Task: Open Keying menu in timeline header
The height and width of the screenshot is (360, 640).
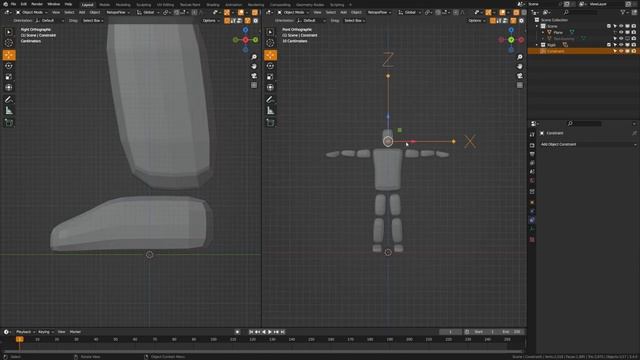Action: 45,332
